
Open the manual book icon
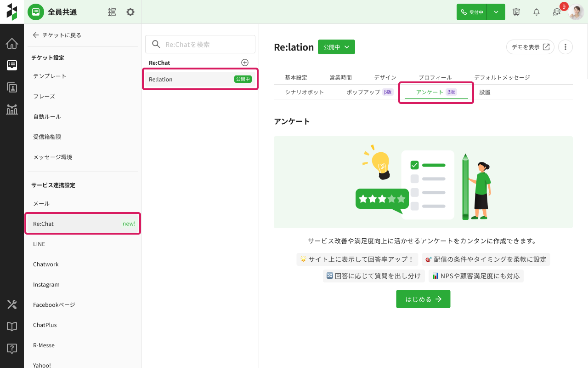click(x=12, y=327)
